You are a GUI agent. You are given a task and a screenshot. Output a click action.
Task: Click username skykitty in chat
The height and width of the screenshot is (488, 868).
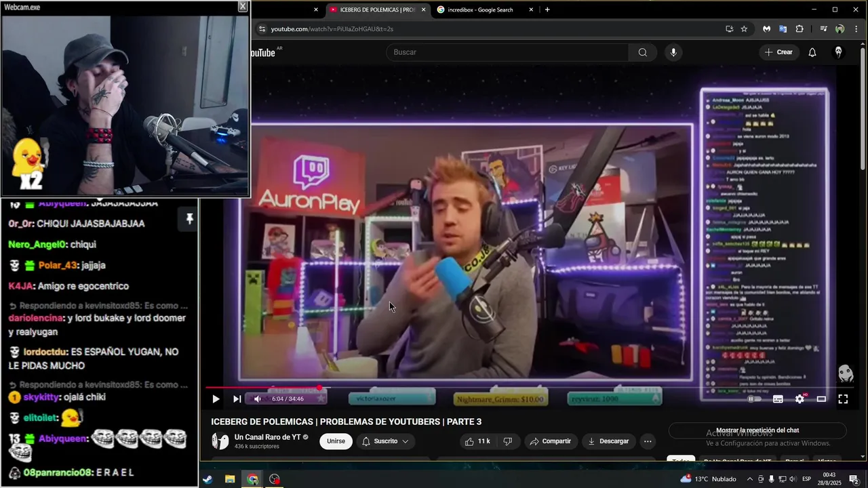click(x=40, y=397)
